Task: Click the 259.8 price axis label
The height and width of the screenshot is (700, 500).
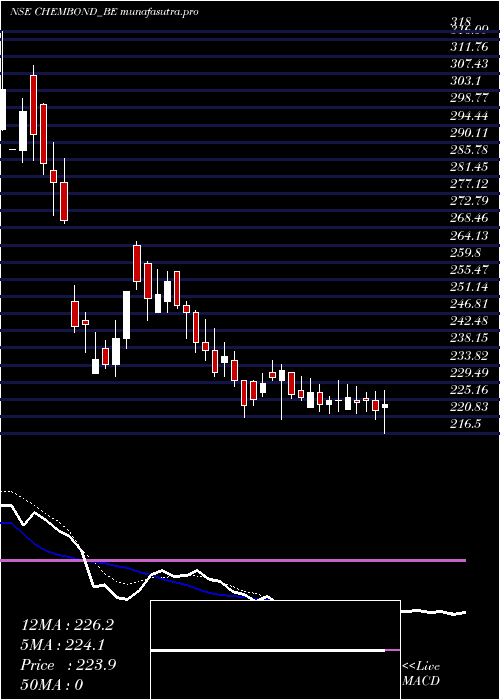Action: click(x=465, y=253)
